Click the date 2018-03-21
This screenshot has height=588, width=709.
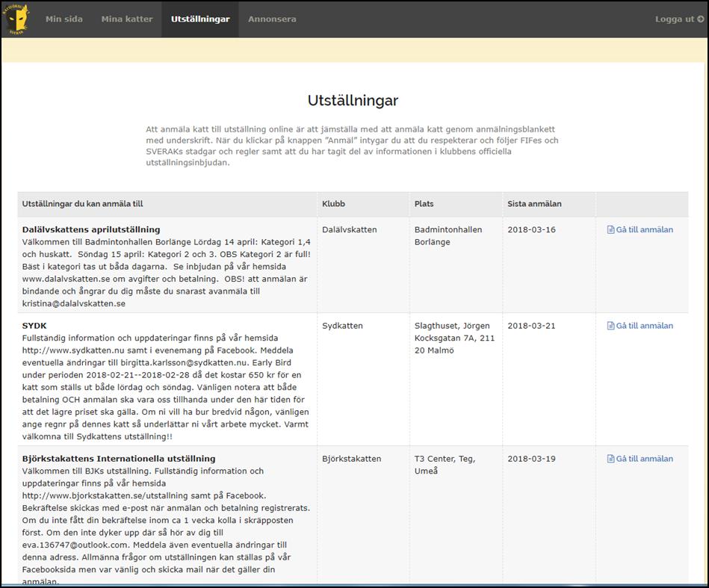tap(532, 326)
